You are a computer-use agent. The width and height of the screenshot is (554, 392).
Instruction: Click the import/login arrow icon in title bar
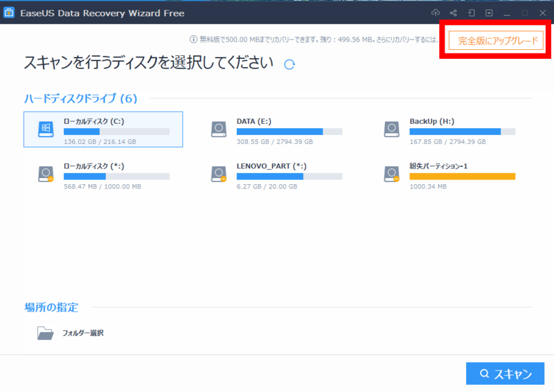pos(471,13)
